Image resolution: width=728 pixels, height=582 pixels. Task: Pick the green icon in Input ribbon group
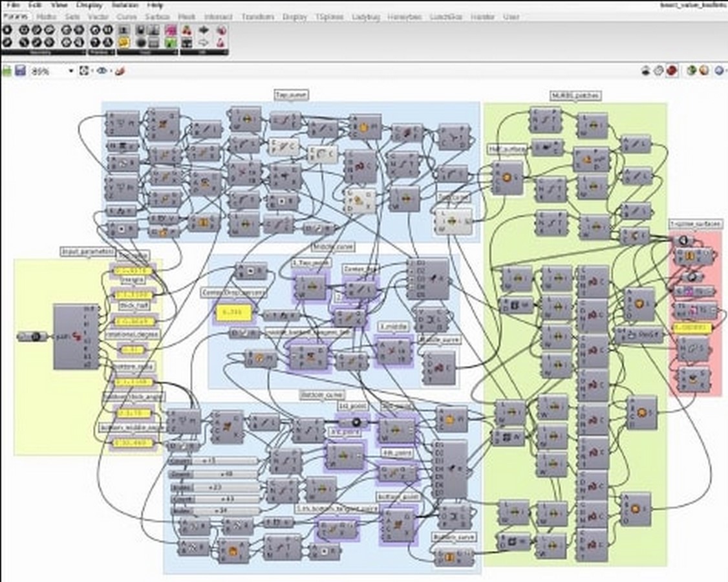(x=171, y=43)
